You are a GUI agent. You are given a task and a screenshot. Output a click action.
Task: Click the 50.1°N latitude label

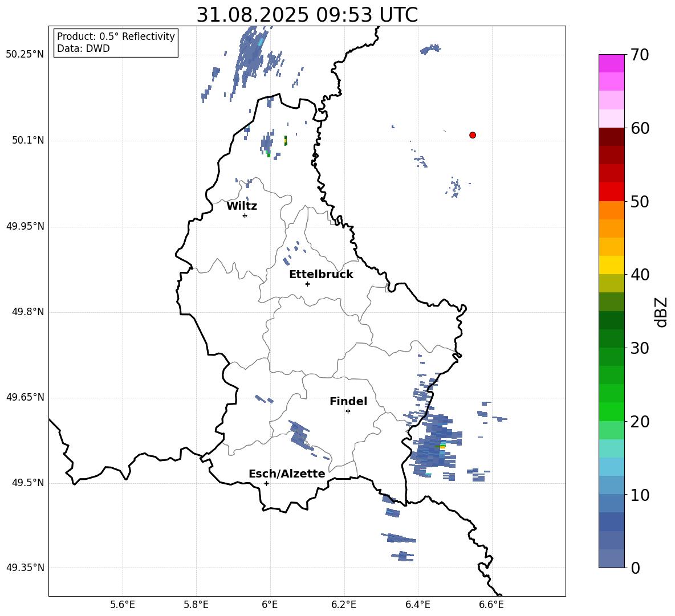pos(28,141)
